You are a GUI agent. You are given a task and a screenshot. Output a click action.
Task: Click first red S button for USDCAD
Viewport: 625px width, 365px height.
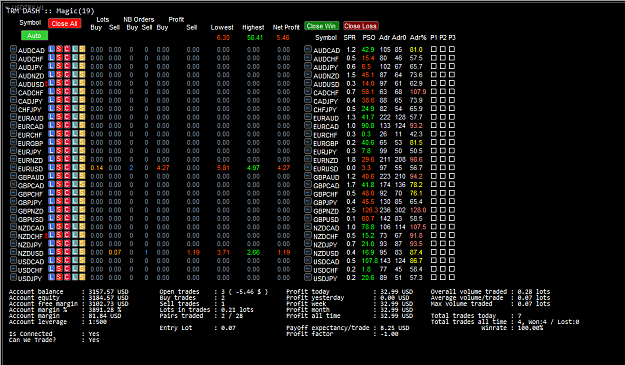59,260
